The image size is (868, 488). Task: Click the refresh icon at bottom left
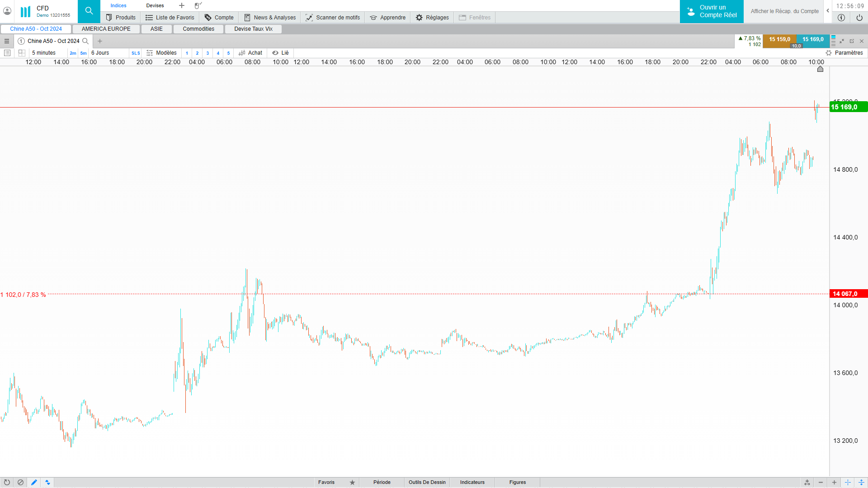(7, 482)
